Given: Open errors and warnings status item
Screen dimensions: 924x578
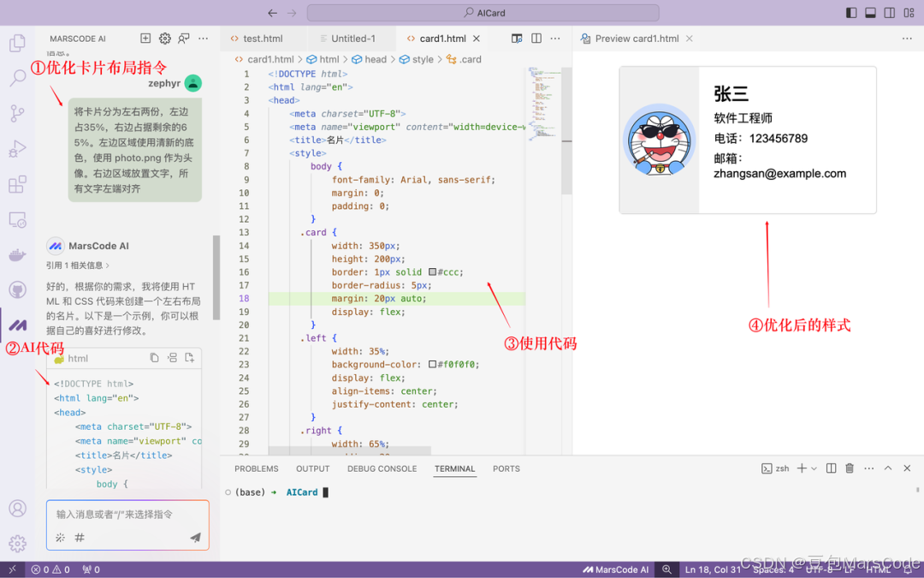Looking at the screenshot, I should tap(50, 569).
